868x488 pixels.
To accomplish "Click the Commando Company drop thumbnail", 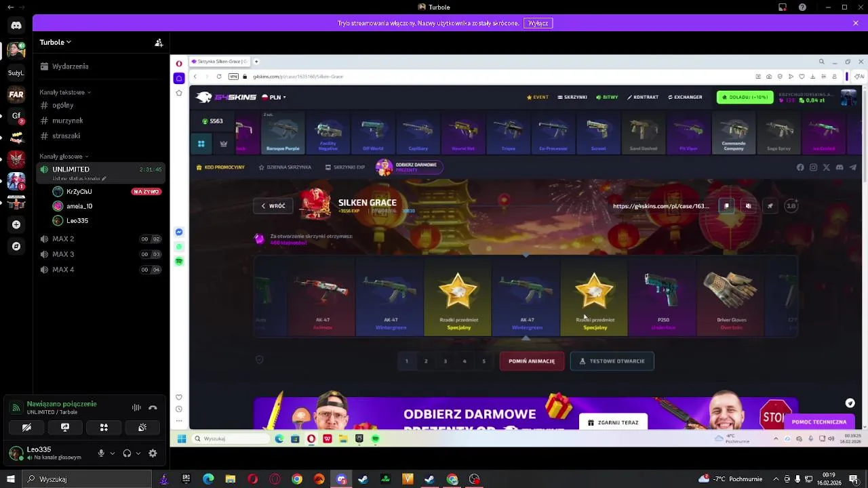I will pyautogui.click(x=734, y=134).
